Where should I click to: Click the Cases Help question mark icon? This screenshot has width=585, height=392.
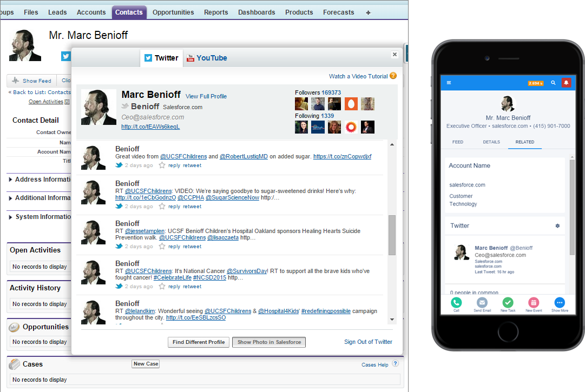[396, 363]
